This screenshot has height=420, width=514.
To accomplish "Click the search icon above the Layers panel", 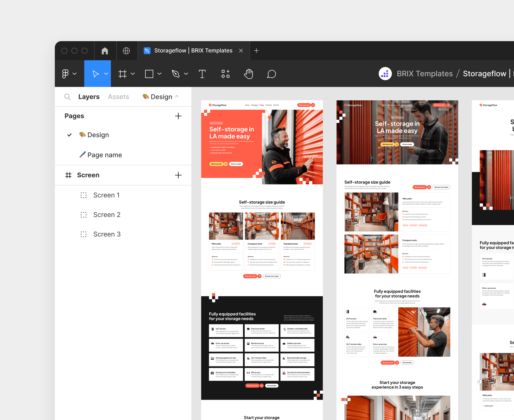I will point(67,97).
